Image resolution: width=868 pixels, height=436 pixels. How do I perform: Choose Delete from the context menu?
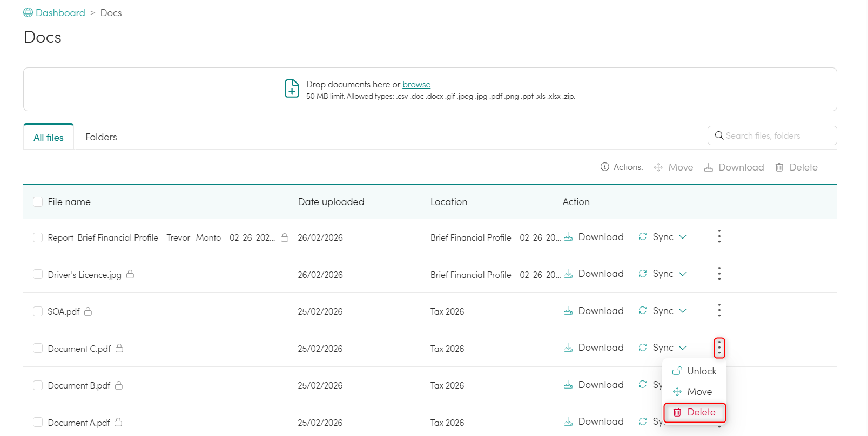(695, 412)
